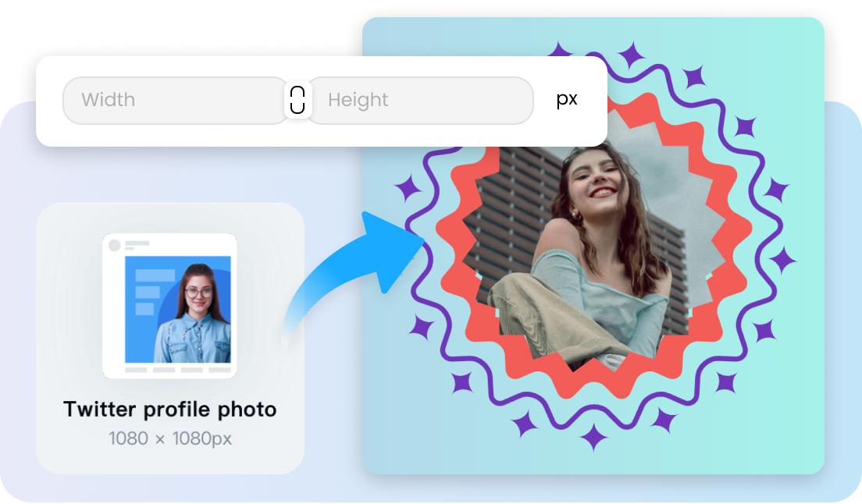Click the px unit label

tap(567, 100)
